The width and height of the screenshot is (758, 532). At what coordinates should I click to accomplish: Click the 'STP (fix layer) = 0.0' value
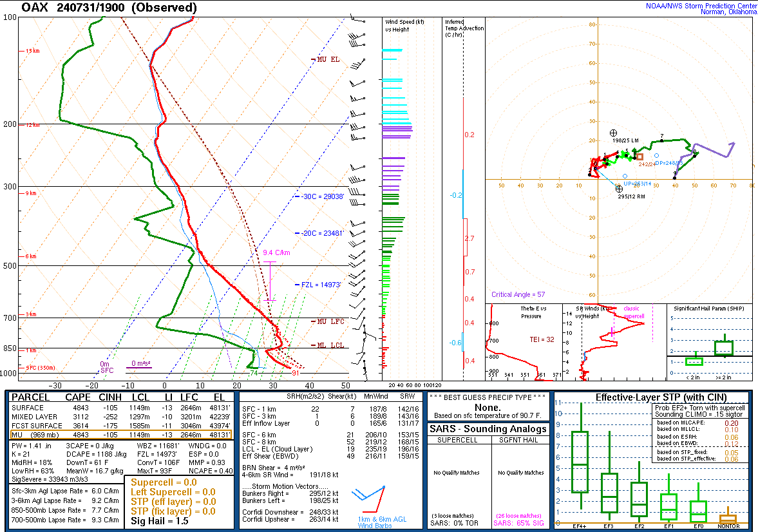[173, 511]
